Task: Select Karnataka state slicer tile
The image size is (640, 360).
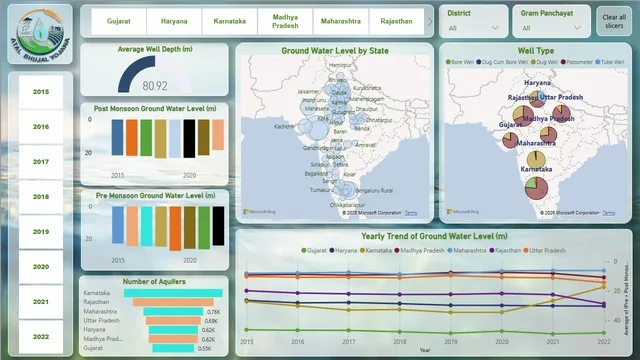Action: click(229, 21)
